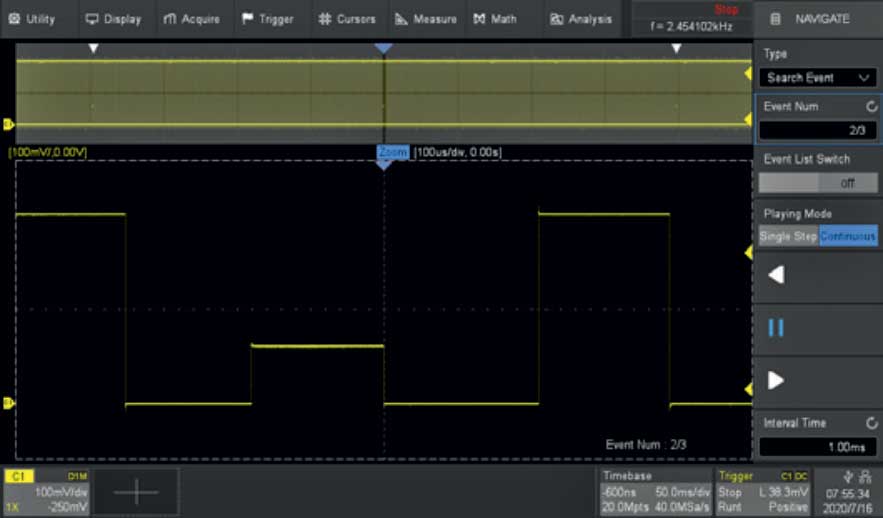Click the Interval Time reset icon

[x=872, y=423]
